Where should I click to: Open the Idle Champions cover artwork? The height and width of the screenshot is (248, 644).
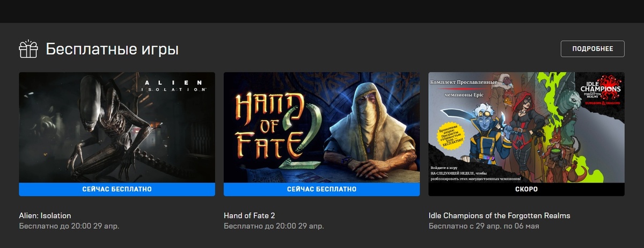pos(526,127)
